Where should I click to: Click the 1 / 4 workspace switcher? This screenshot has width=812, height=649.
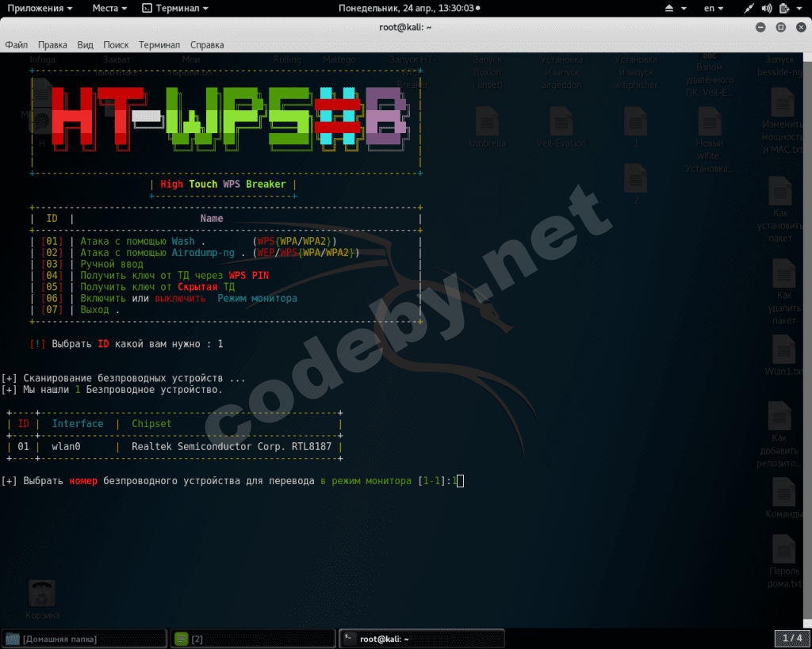pos(792,638)
